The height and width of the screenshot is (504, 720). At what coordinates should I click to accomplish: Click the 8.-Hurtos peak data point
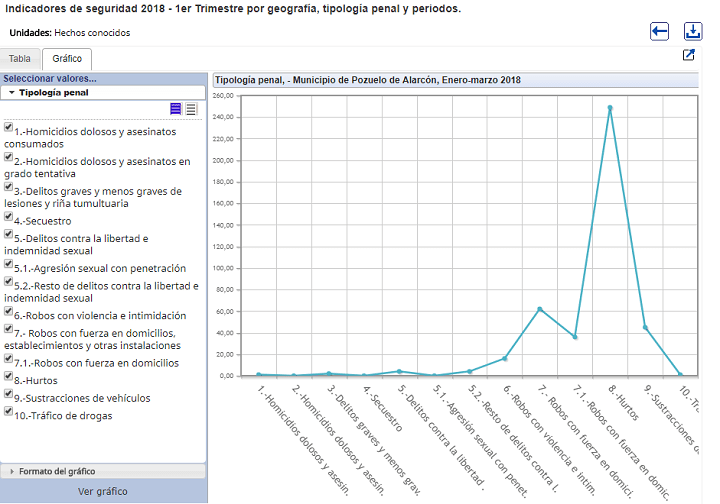(610, 108)
